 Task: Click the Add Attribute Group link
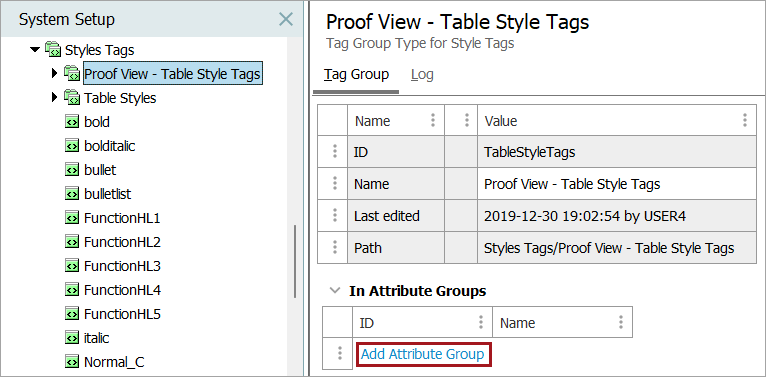(423, 354)
